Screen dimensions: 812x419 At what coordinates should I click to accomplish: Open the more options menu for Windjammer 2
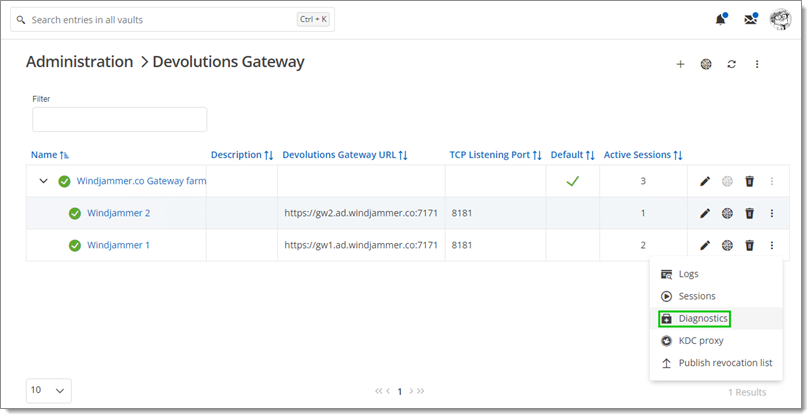pos(772,213)
